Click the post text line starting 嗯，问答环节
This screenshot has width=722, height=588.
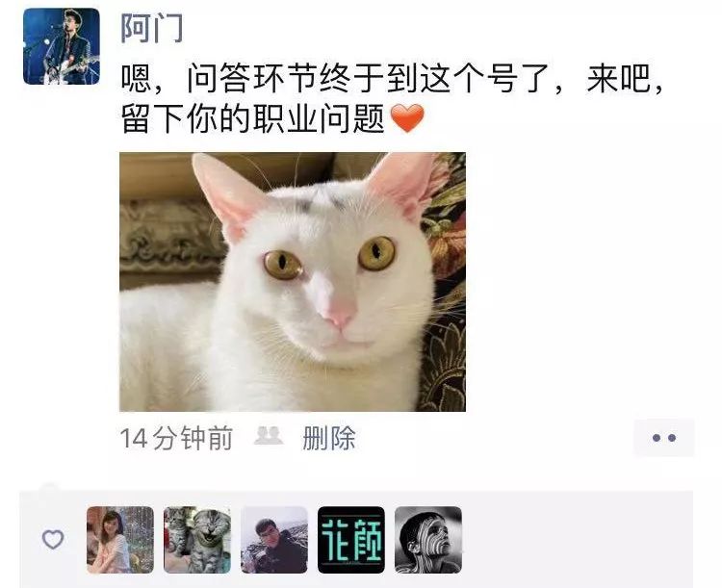(x=392, y=78)
